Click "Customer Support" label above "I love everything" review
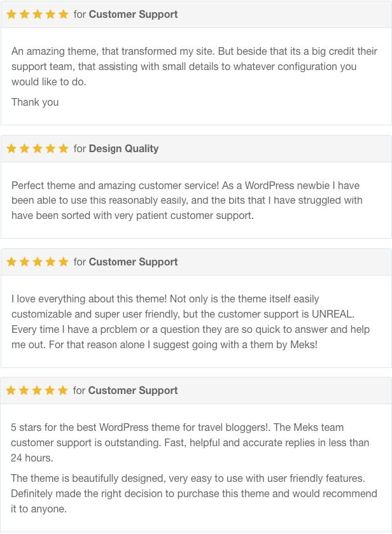Image resolution: width=392 pixels, height=534 pixels. [x=133, y=262]
